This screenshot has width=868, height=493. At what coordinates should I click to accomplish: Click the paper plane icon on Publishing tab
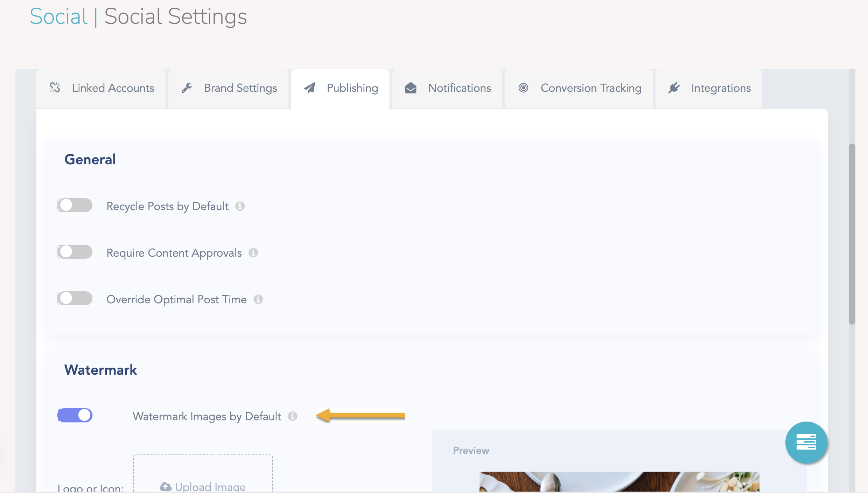[x=309, y=88]
